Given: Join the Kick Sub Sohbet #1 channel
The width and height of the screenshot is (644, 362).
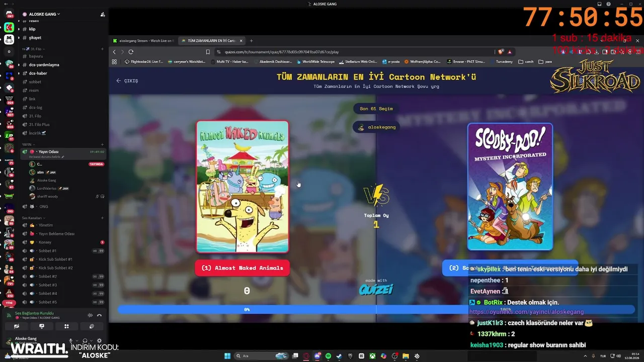Looking at the screenshot, I should (x=63, y=259).
